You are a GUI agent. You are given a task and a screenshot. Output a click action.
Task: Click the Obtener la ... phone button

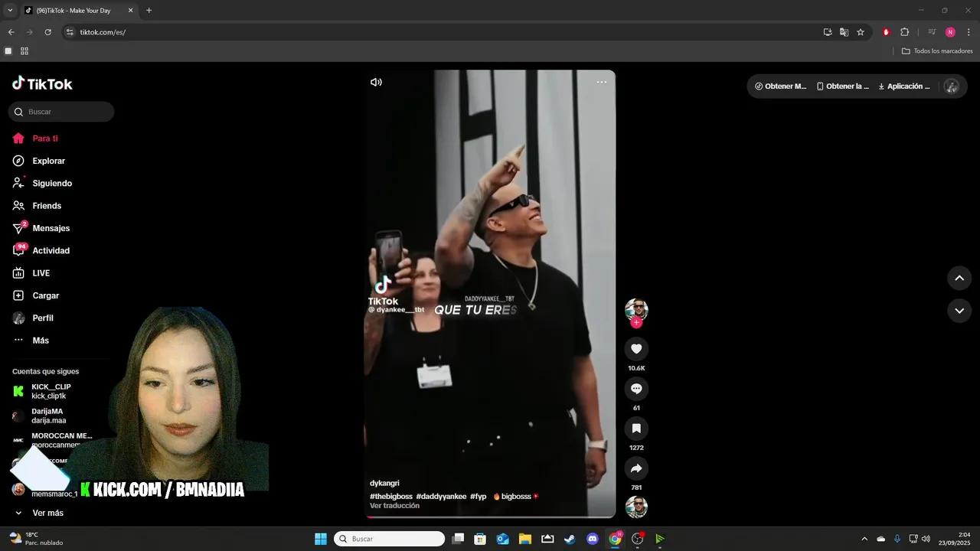click(x=843, y=86)
